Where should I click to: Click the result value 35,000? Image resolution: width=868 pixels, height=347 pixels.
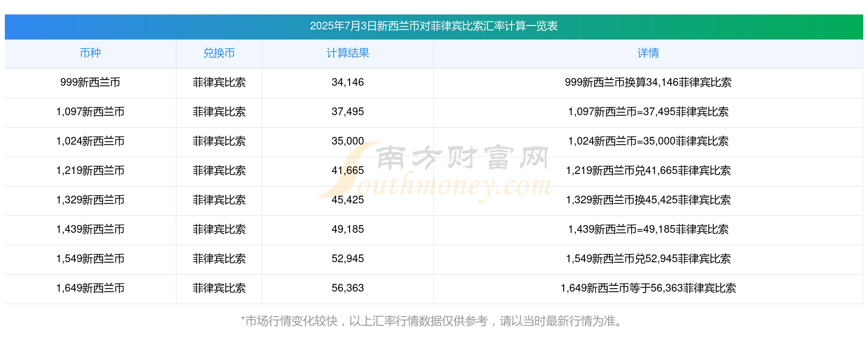click(x=348, y=141)
